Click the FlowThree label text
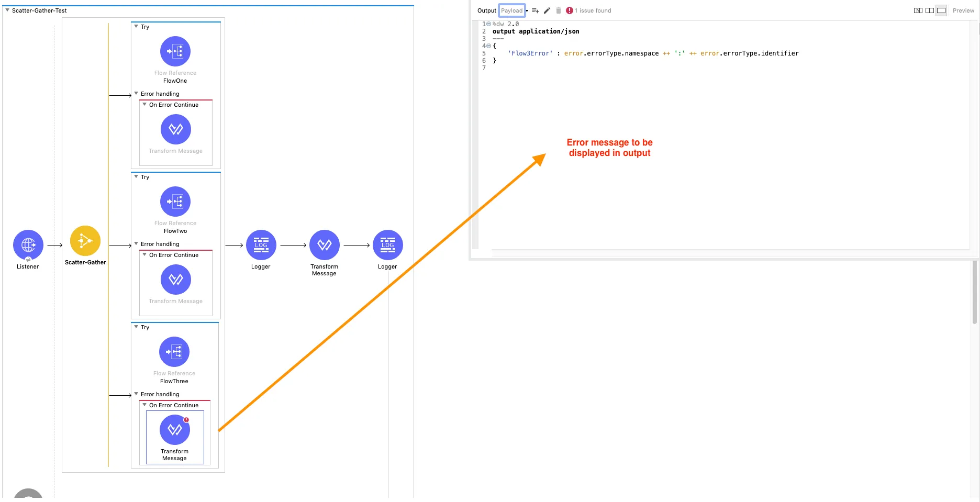 (174, 381)
